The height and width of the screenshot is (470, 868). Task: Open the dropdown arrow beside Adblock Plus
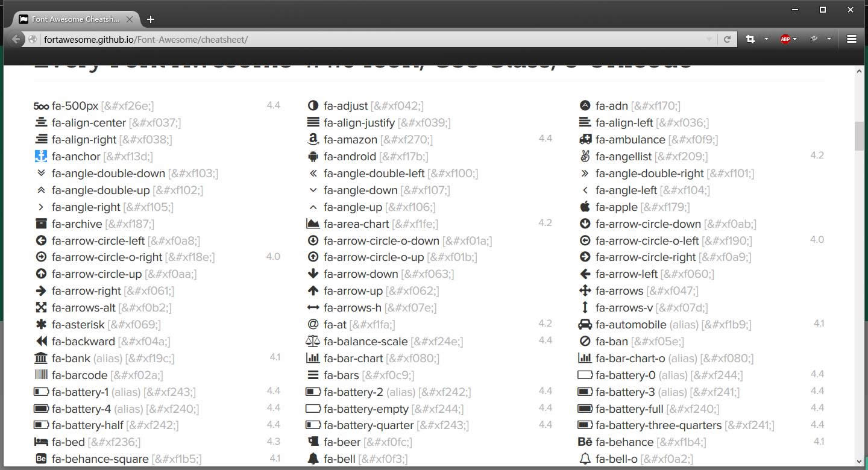point(795,39)
